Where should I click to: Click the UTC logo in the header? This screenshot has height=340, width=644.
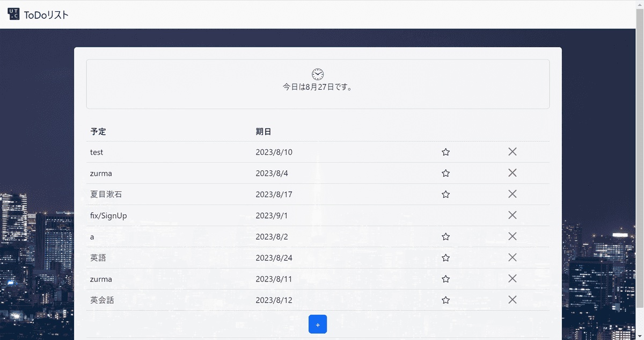[13, 15]
